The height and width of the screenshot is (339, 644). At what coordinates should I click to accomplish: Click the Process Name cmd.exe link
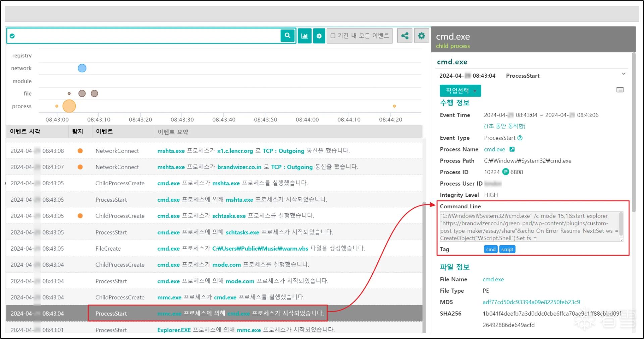494,149
